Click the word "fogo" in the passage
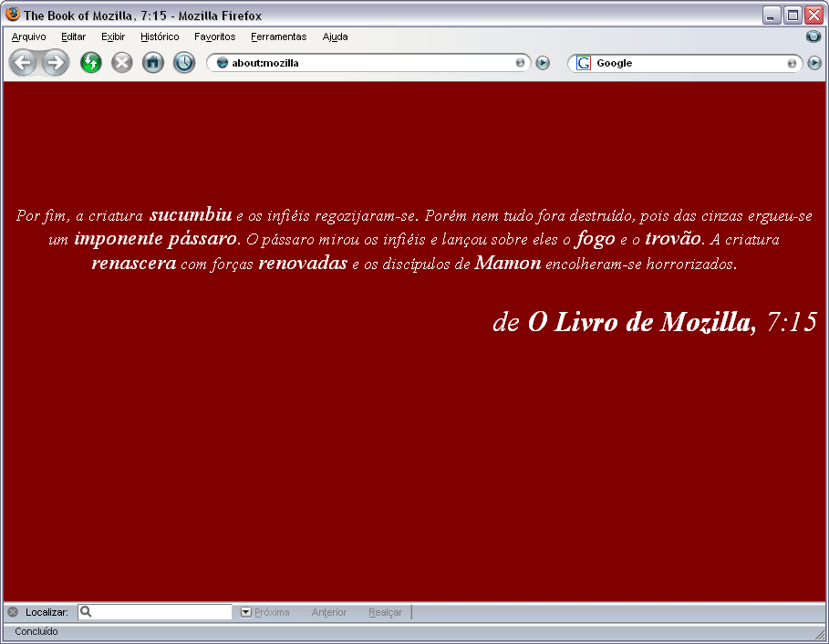Screen dimensions: 829x644 (x=596, y=238)
